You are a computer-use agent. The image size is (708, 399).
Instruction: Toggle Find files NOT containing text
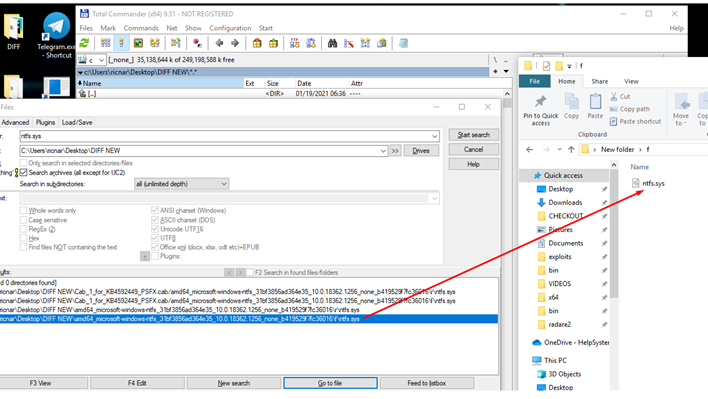23,247
